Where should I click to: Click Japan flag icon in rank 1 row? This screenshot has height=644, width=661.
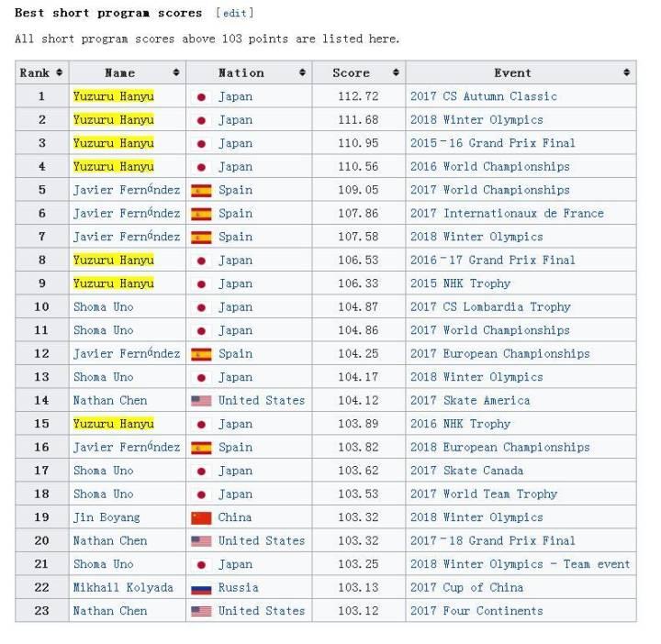coord(201,96)
